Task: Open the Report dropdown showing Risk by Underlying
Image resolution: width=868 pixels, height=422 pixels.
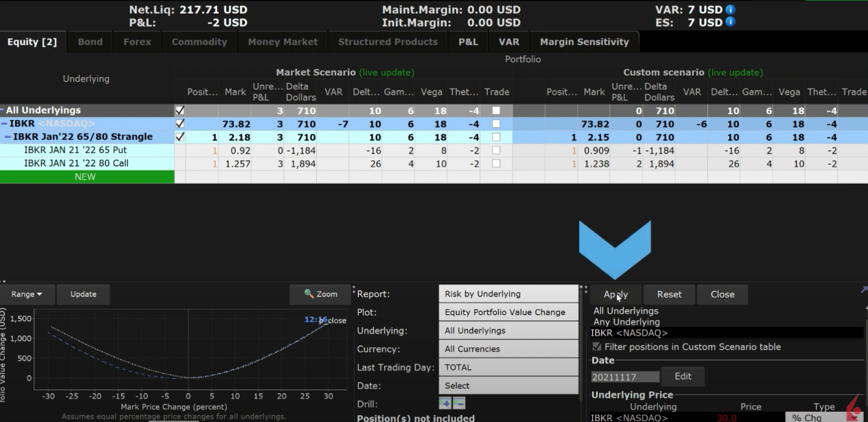Action: [x=508, y=294]
